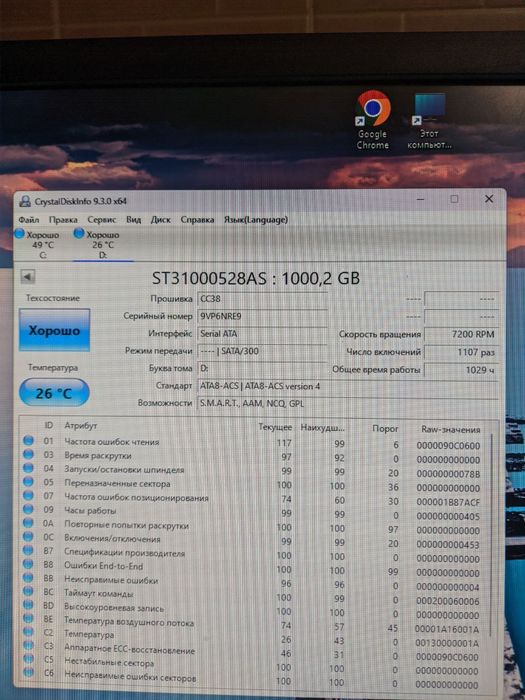Click raw value 000200060006
The height and width of the screenshot is (700, 525).
tap(448, 601)
